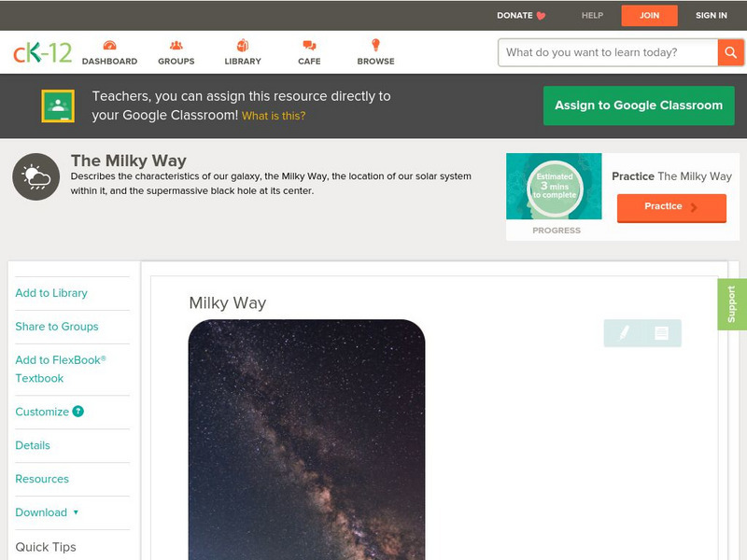The image size is (747, 560).
Task: Open the Library backpack icon
Action: [x=243, y=45]
